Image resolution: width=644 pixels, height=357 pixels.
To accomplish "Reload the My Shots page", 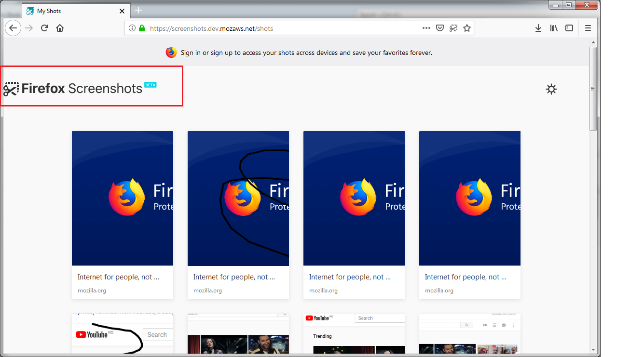I will 44,28.
